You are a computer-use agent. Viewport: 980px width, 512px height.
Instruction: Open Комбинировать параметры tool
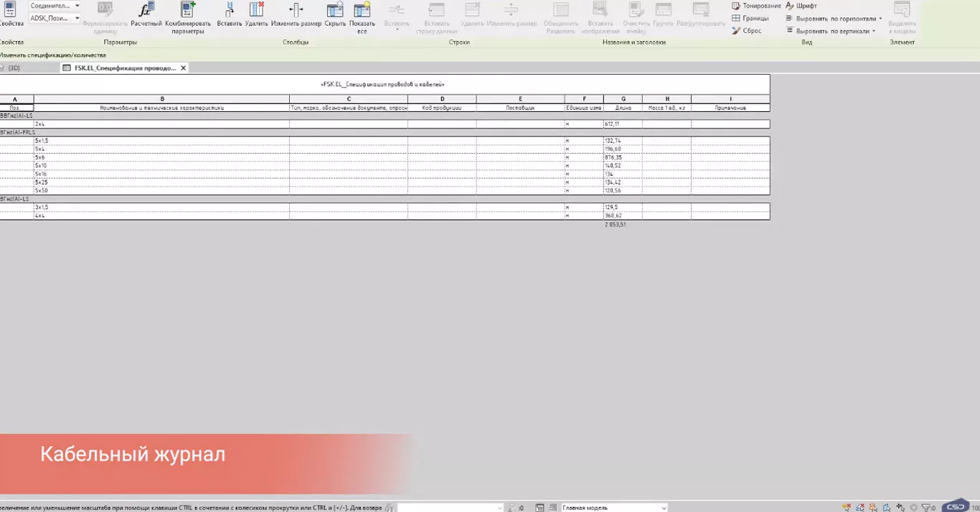188,11
